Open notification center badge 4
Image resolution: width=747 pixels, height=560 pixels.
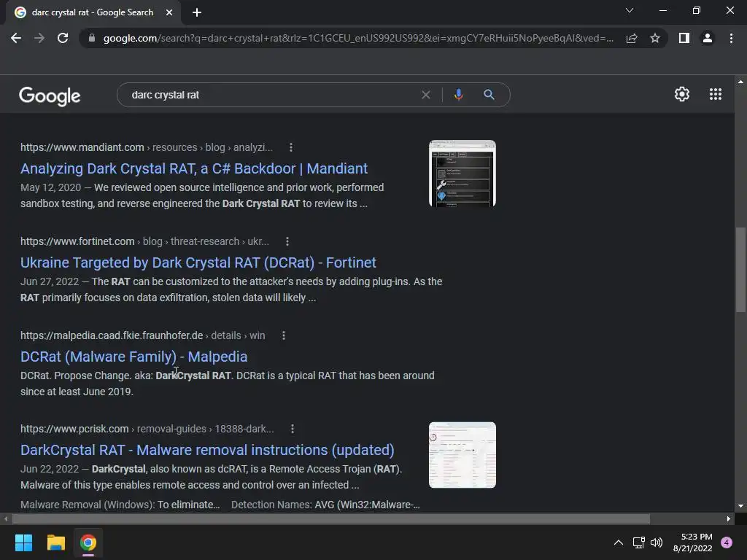point(727,542)
